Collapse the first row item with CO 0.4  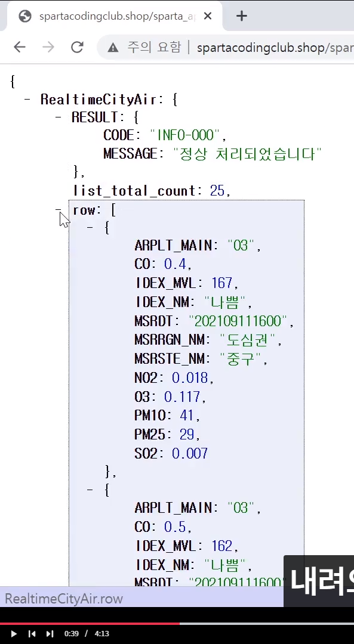point(90,227)
